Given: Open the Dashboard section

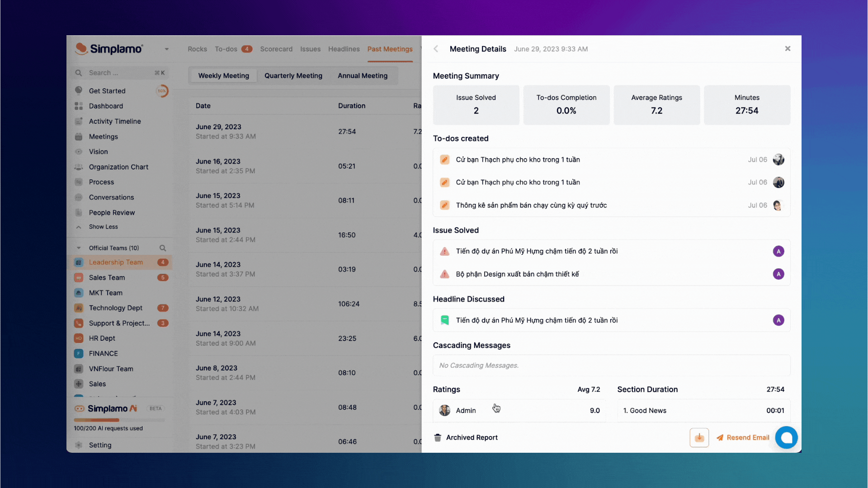Looking at the screenshot, I should [106, 105].
